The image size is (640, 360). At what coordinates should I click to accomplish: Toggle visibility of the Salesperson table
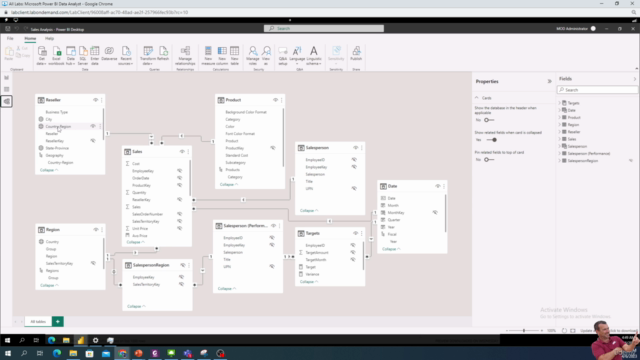(356, 148)
